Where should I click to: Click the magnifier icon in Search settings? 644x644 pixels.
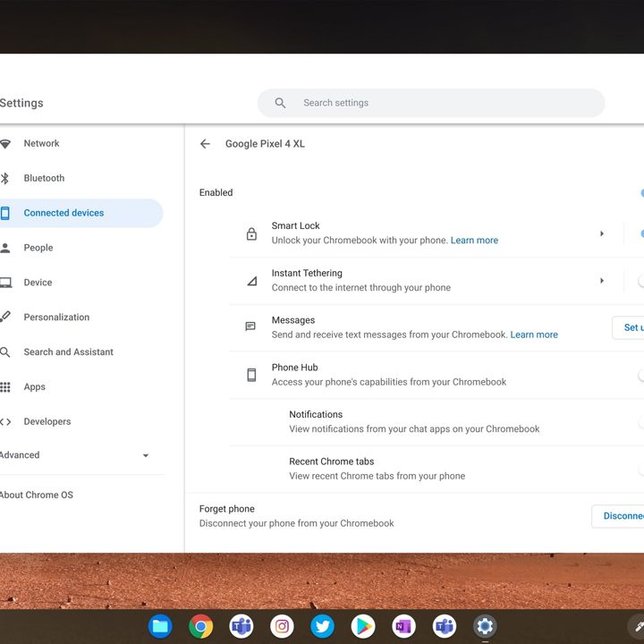(x=280, y=103)
